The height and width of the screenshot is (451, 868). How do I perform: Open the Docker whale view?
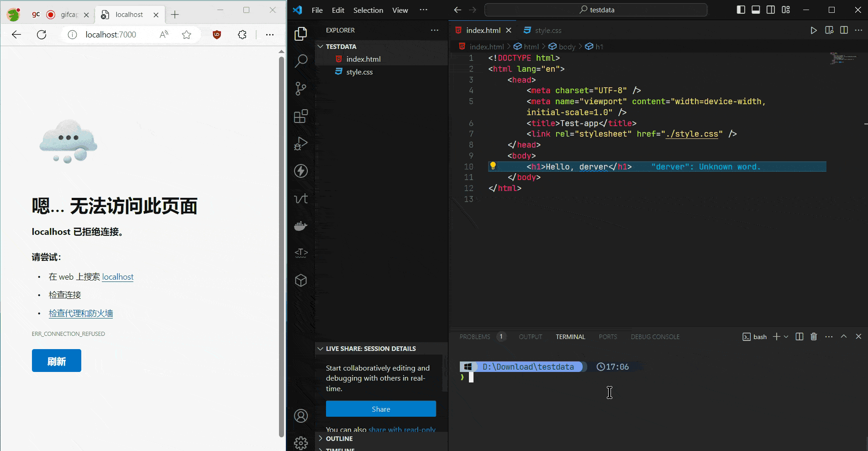301,226
